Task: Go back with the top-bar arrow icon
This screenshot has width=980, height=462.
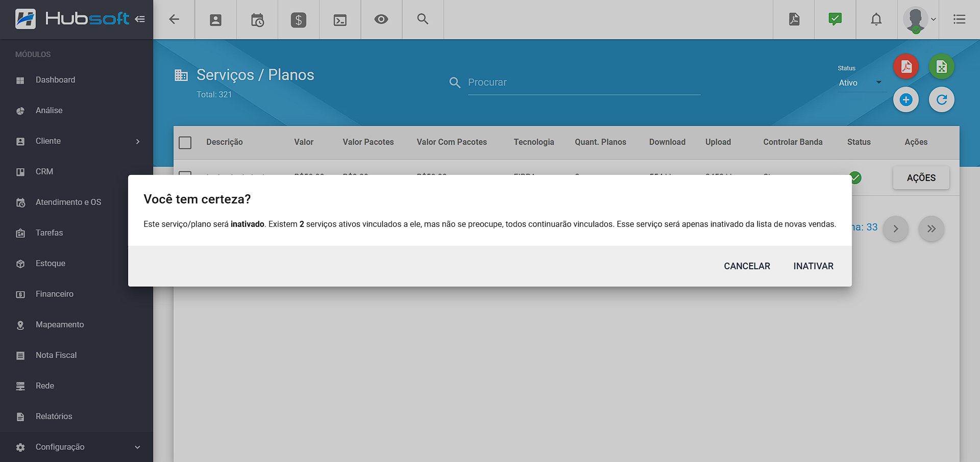Action: pyautogui.click(x=174, y=19)
